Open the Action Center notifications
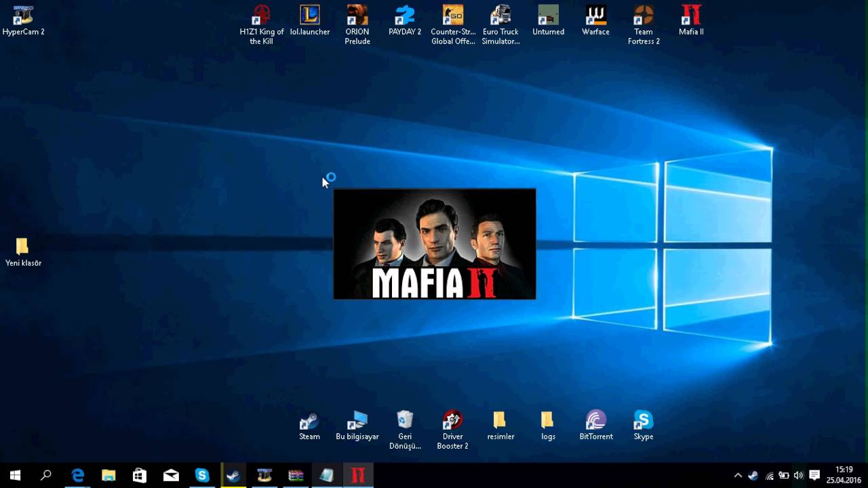The height and width of the screenshot is (488, 868). [x=814, y=475]
